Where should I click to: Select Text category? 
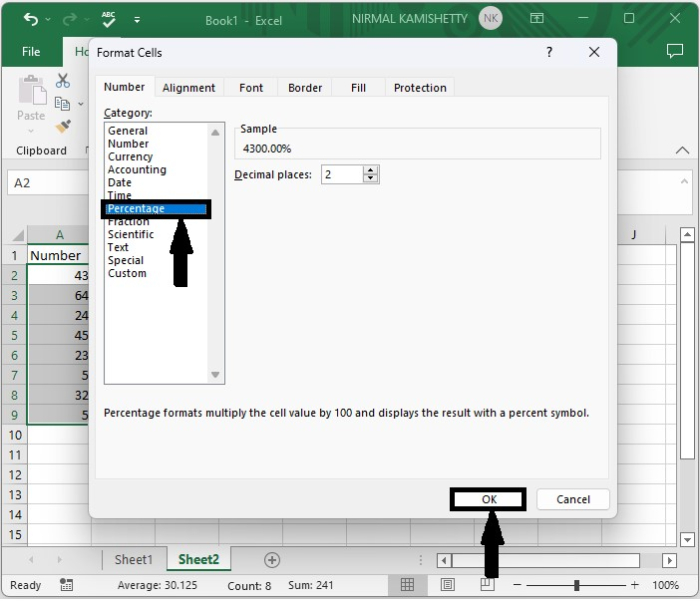point(118,247)
